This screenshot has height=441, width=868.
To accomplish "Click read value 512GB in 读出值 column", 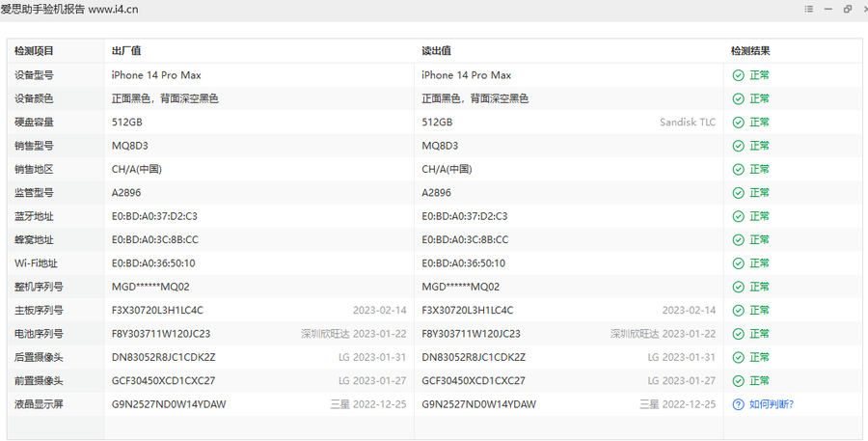I will [437, 123].
